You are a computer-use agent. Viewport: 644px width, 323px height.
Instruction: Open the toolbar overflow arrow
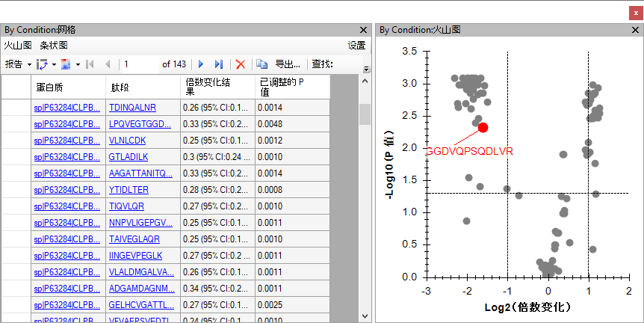coord(366,69)
